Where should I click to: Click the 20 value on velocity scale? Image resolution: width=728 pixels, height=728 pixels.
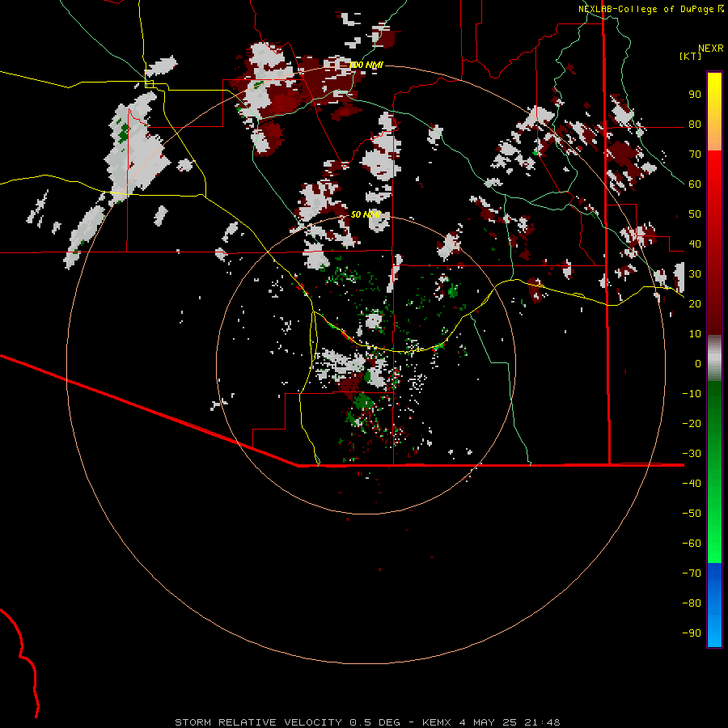pos(695,303)
